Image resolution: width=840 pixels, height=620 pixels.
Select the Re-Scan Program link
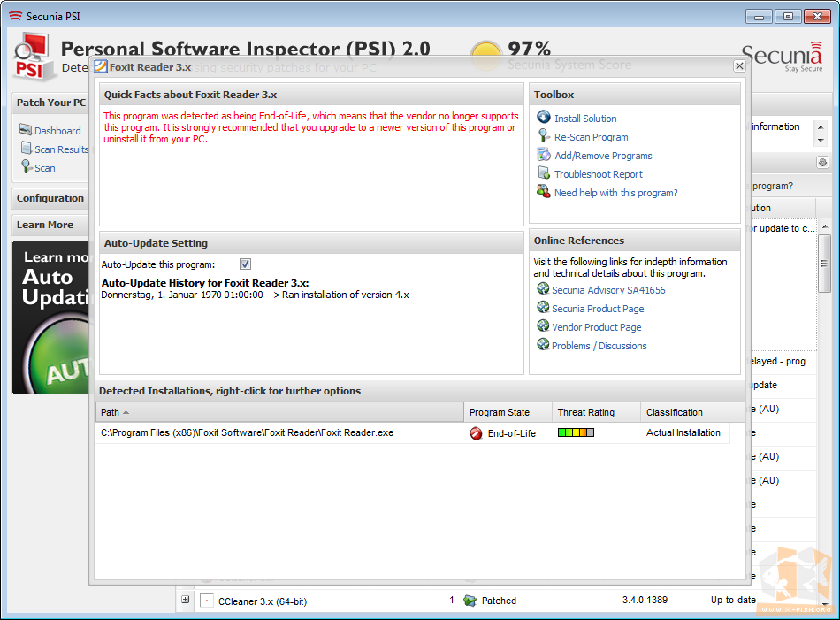click(x=591, y=137)
